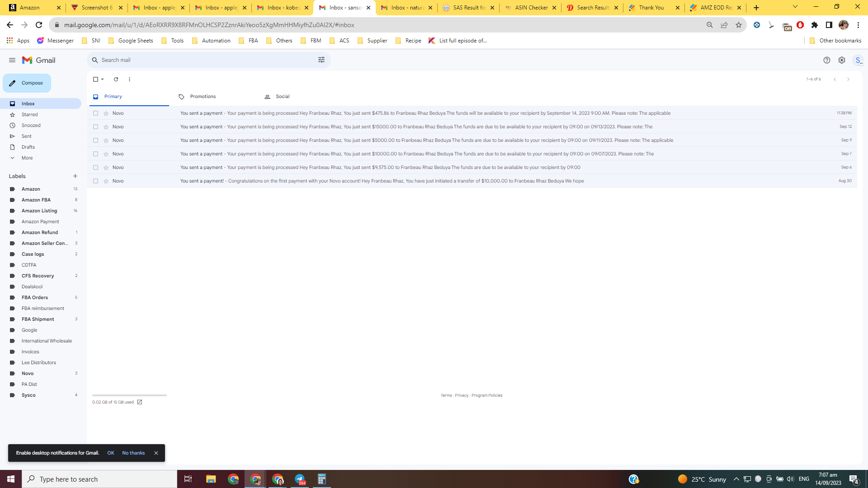Open Calculator from taskbar
This screenshot has width=868, height=488.
tap(322, 479)
